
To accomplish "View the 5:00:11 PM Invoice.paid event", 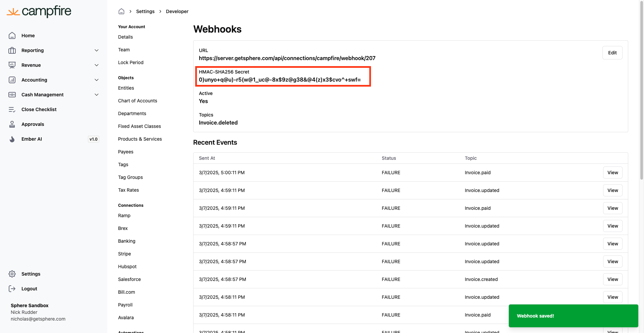I will point(612,173).
